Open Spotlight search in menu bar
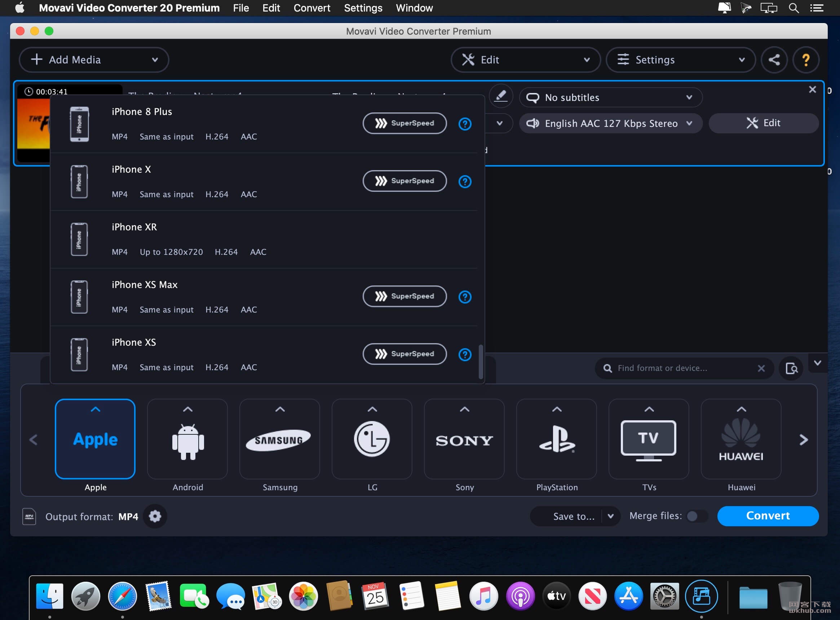Image resolution: width=840 pixels, height=620 pixels. click(x=793, y=8)
